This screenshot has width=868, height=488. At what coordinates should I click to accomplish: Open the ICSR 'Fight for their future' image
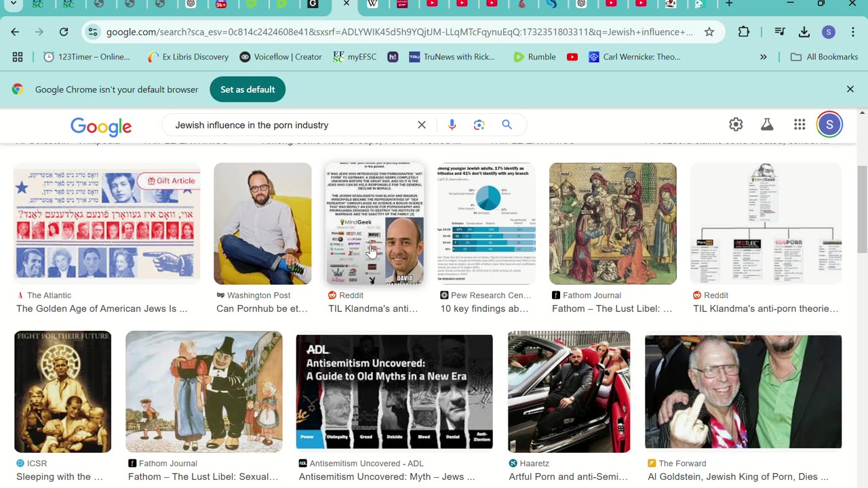pyautogui.click(x=63, y=392)
